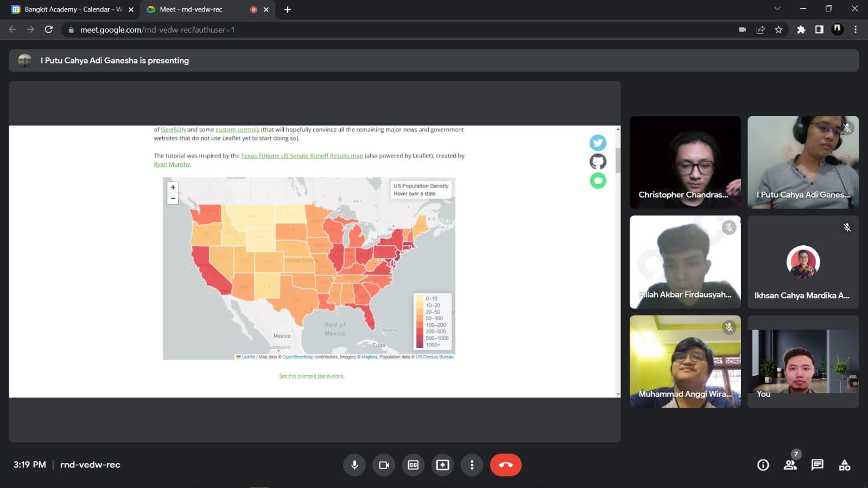Bookmark this page with star icon
This screenshot has width=868, height=488.
pos(778,30)
